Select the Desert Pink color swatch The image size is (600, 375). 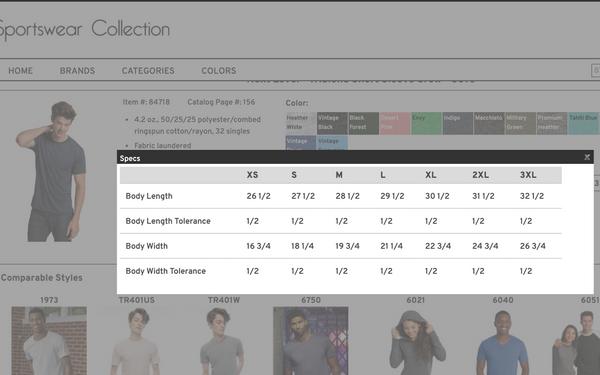(x=395, y=123)
